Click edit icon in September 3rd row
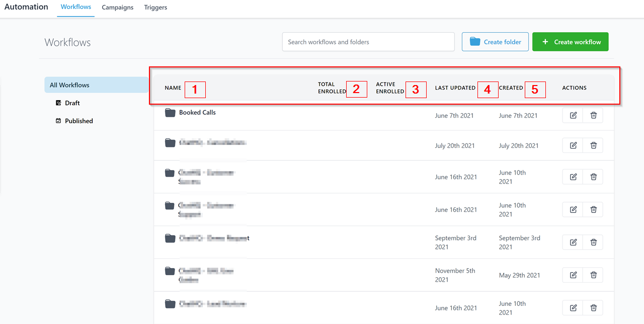Image resolution: width=644 pixels, height=324 pixels. pyautogui.click(x=573, y=242)
